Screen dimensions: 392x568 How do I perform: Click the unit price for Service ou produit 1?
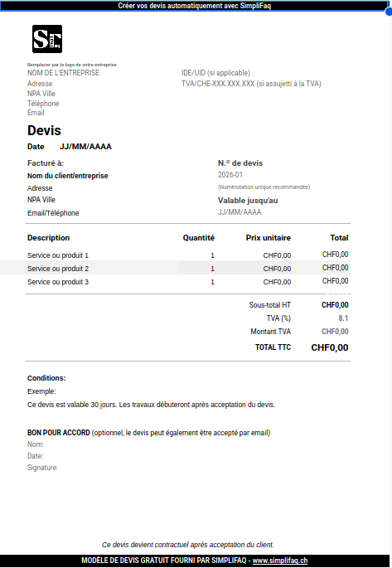(278, 255)
